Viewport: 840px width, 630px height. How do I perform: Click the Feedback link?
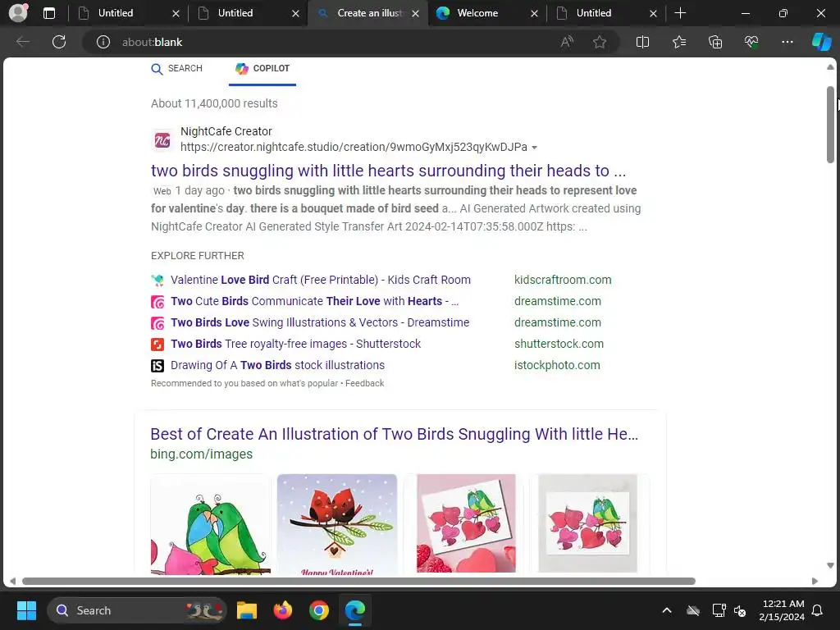(x=365, y=384)
